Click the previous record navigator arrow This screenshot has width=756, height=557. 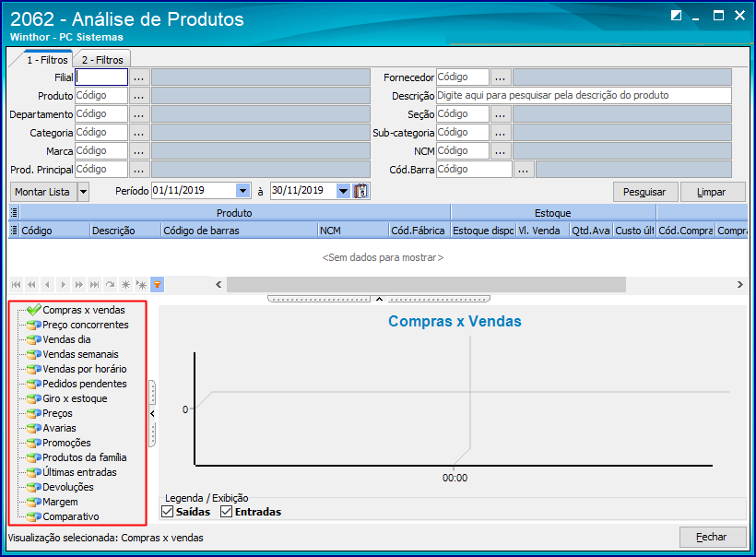47,285
